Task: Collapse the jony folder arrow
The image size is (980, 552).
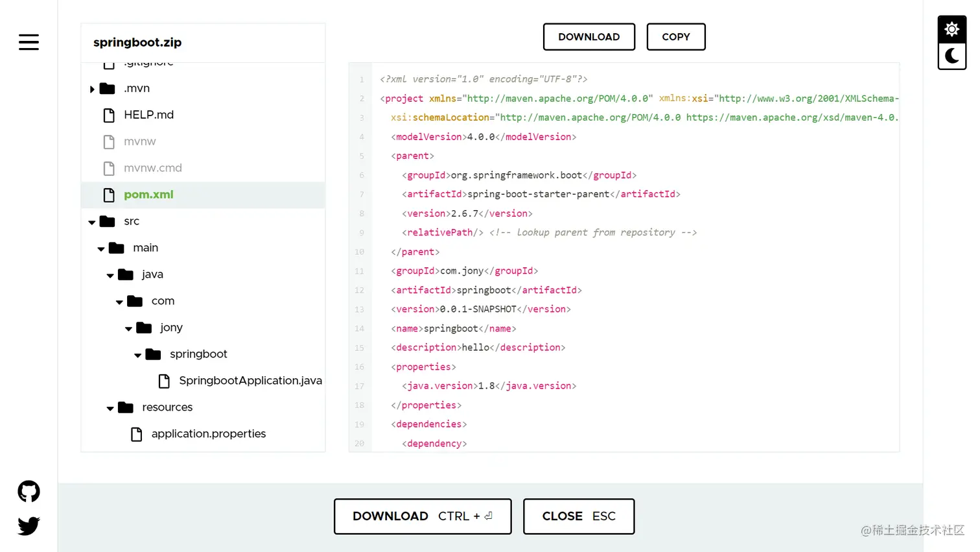Action: [x=128, y=329]
